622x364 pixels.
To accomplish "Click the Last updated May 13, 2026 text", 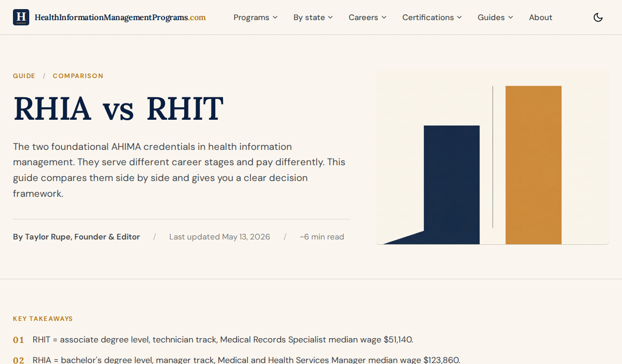I will (220, 237).
